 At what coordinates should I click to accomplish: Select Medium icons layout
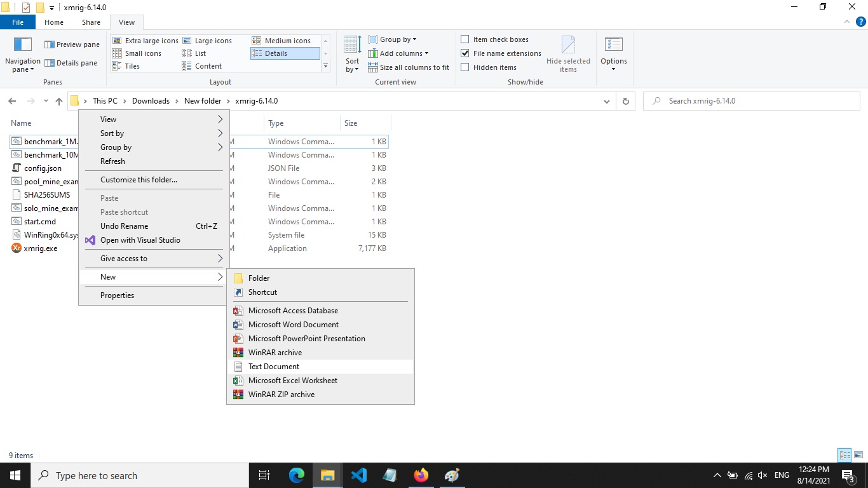281,41
